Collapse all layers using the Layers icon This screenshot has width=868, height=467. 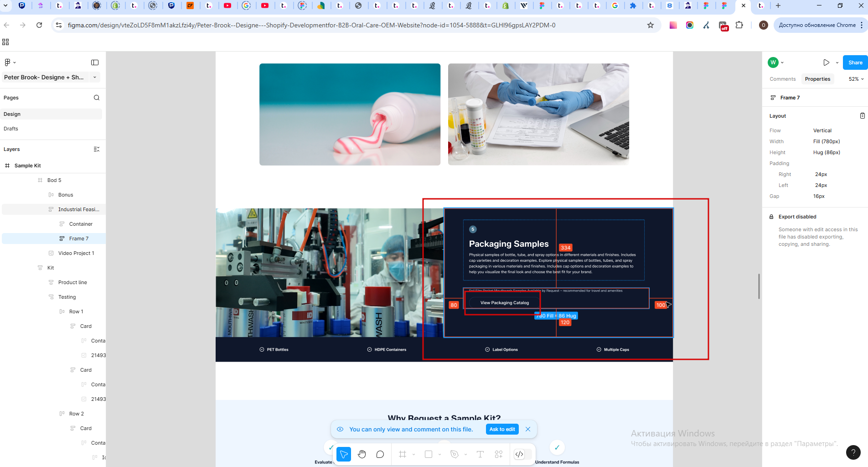(x=96, y=149)
